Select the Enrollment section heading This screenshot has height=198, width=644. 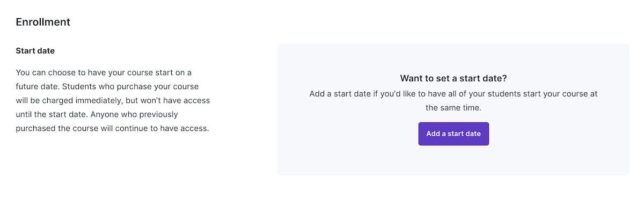pyautogui.click(x=43, y=22)
